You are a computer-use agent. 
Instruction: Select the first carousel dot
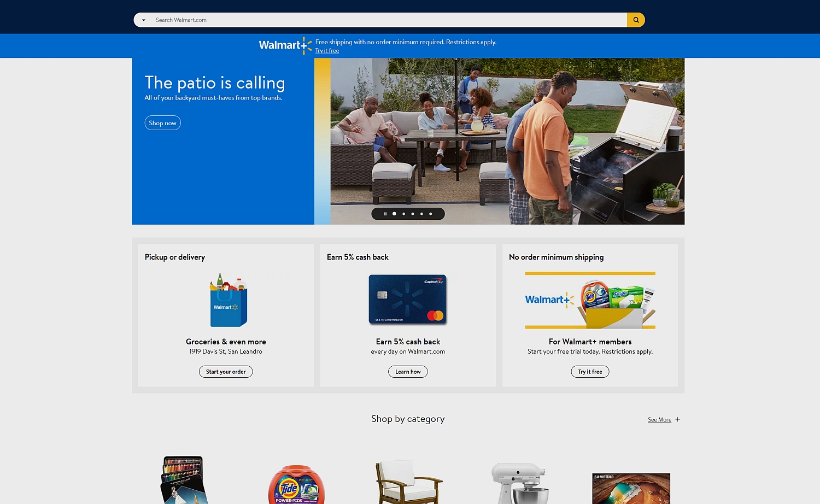[x=394, y=214]
